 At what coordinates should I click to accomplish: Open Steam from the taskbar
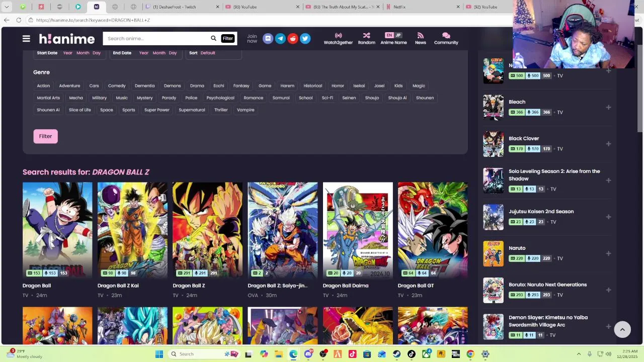[x=397, y=354]
